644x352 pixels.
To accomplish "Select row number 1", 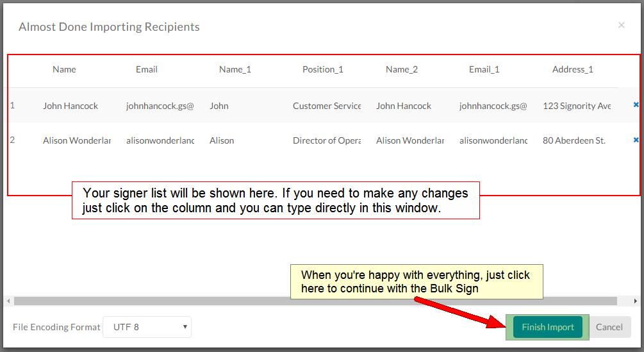I will (x=12, y=106).
